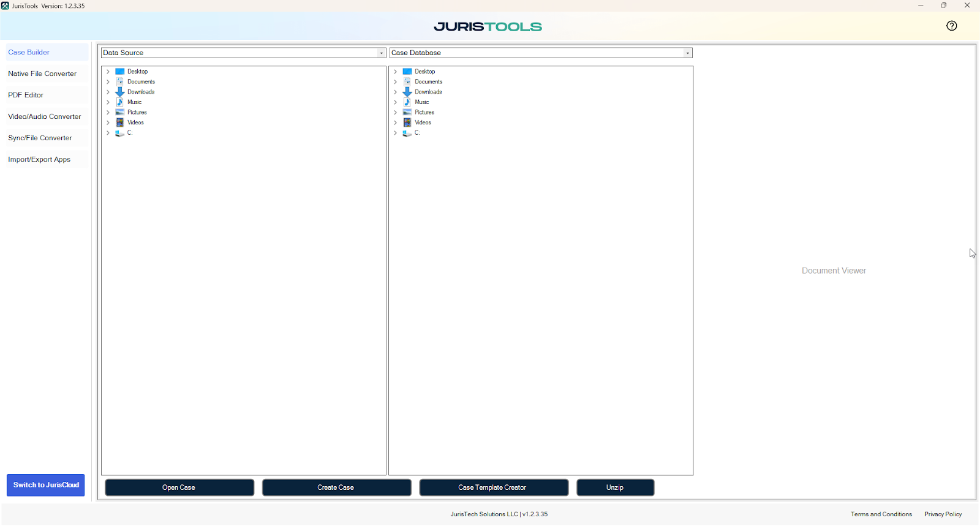Expand the Desktop node in Data Source
Viewport: 980px width, 526px height.
point(108,72)
